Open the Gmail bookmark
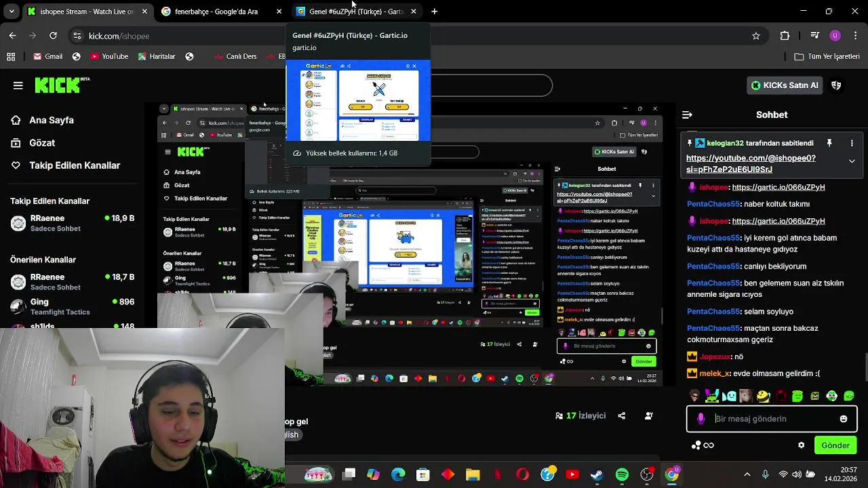 [x=47, y=56]
